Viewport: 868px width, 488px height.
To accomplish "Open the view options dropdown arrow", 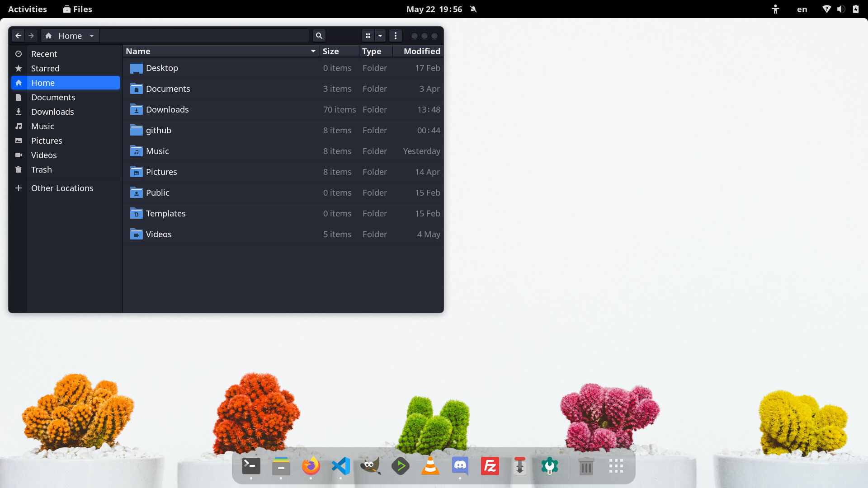I will (x=380, y=36).
